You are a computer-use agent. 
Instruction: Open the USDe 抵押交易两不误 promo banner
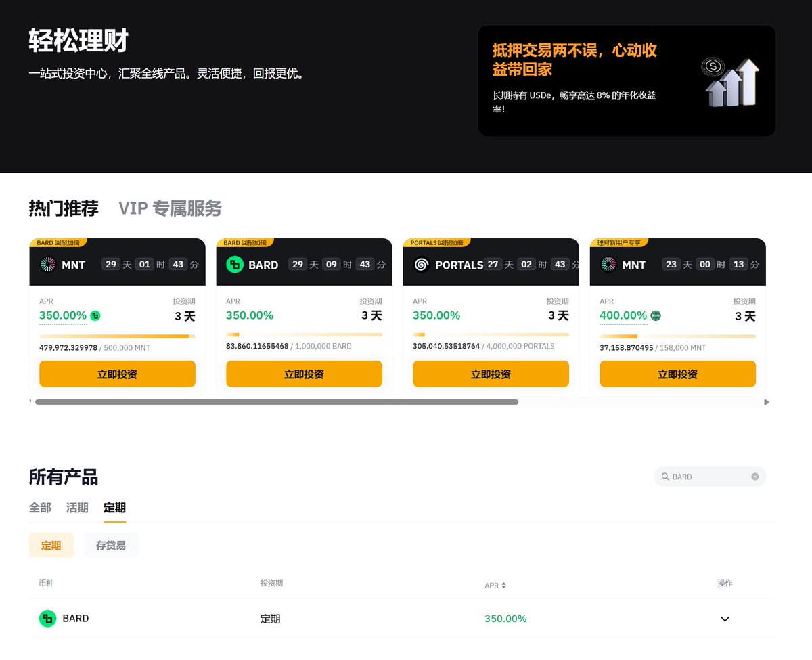click(626, 81)
